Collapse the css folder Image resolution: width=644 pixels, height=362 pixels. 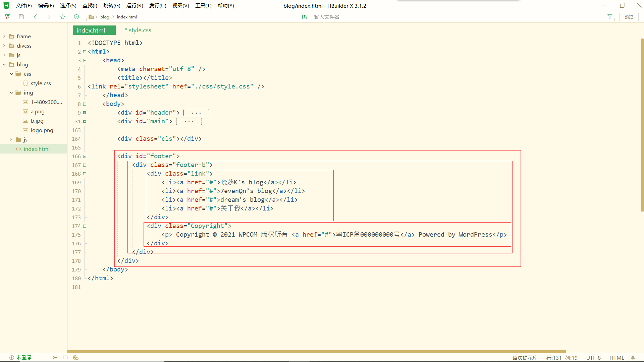click(x=11, y=74)
